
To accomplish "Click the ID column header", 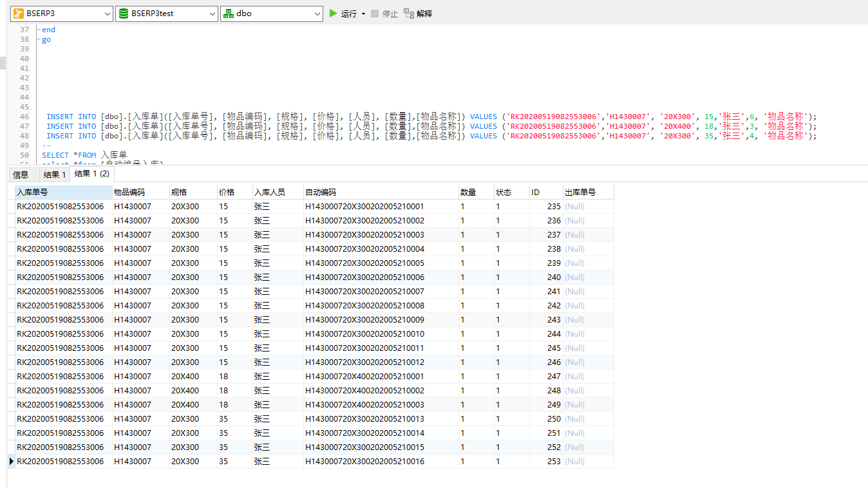I will (x=546, y=192).
